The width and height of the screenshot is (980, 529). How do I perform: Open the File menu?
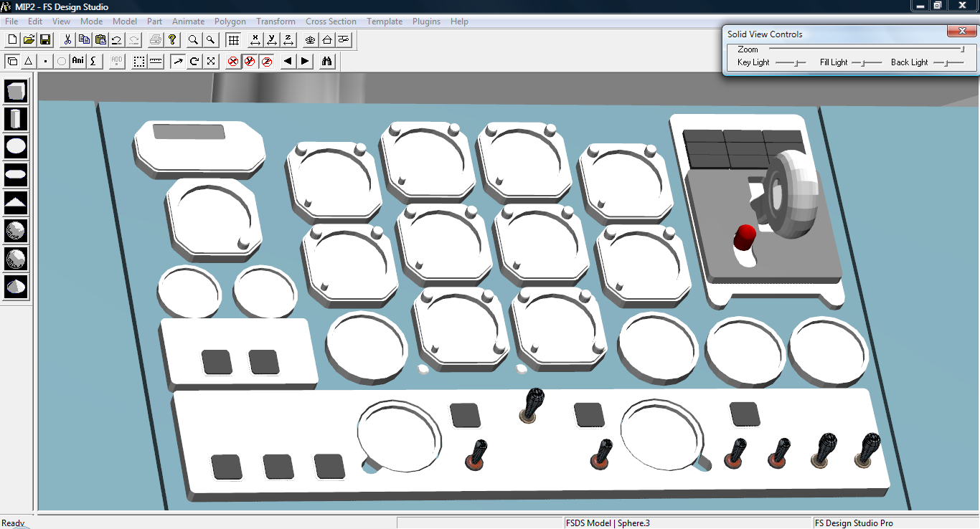11,22
